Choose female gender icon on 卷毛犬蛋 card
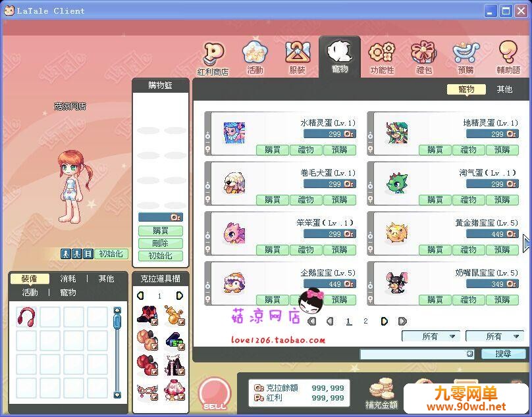 click(x=207, y=199)
